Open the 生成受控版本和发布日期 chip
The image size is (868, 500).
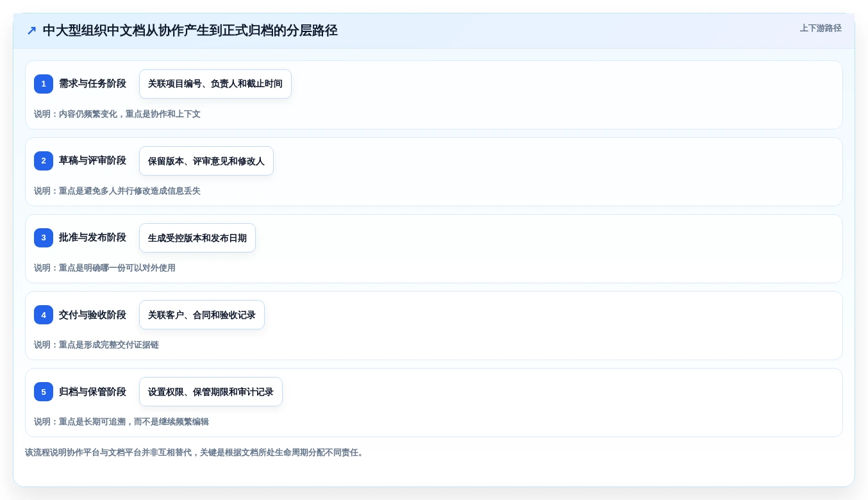tap(197, 238)
